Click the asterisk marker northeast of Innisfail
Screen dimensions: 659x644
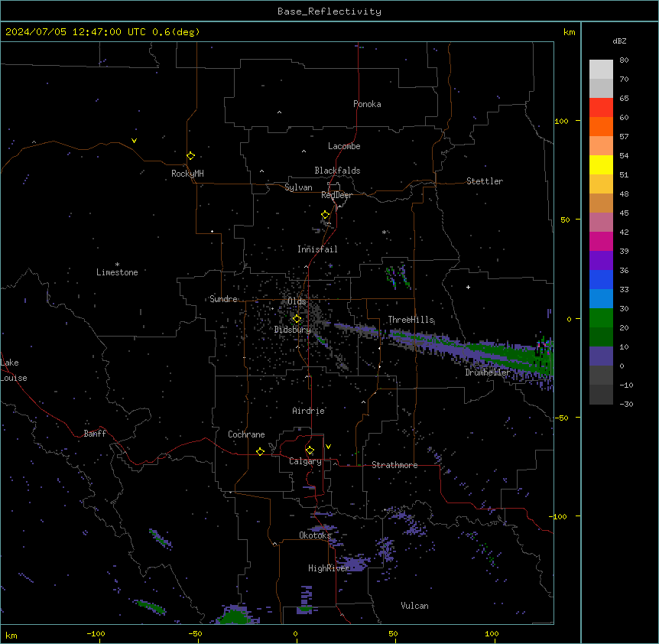(384, 232)
